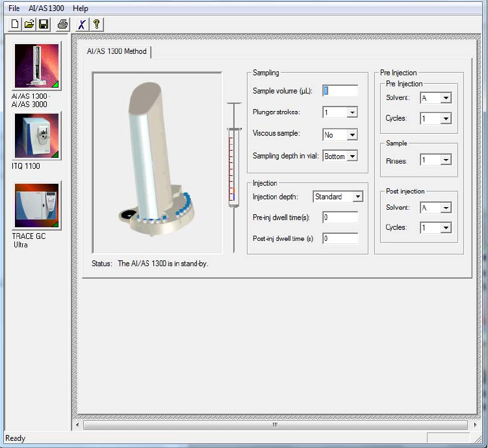This screenshot has height=448, width=488.
Task: Open the Post injection Cycles dropdown
Action: (446, 228)
